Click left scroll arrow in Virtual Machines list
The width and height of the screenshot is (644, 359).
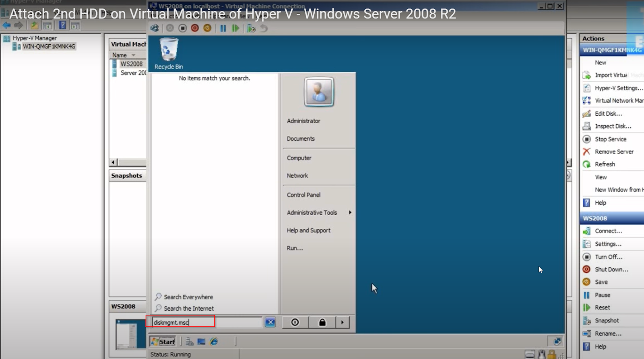point(114,162)
